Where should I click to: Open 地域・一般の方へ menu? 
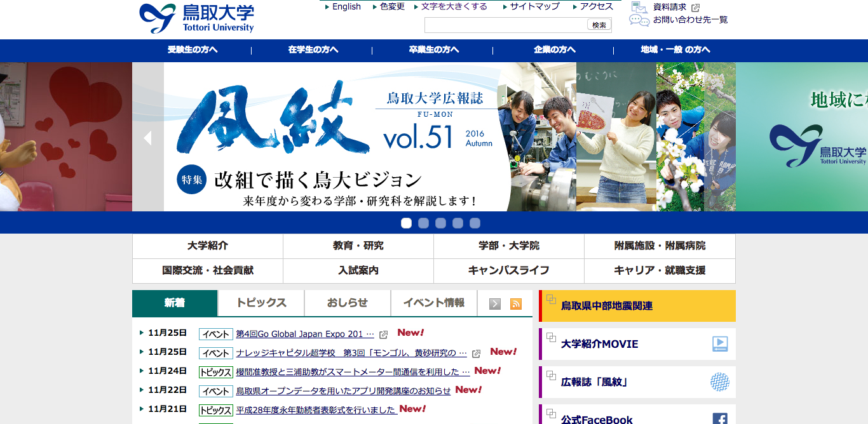[x=675, y=50]
